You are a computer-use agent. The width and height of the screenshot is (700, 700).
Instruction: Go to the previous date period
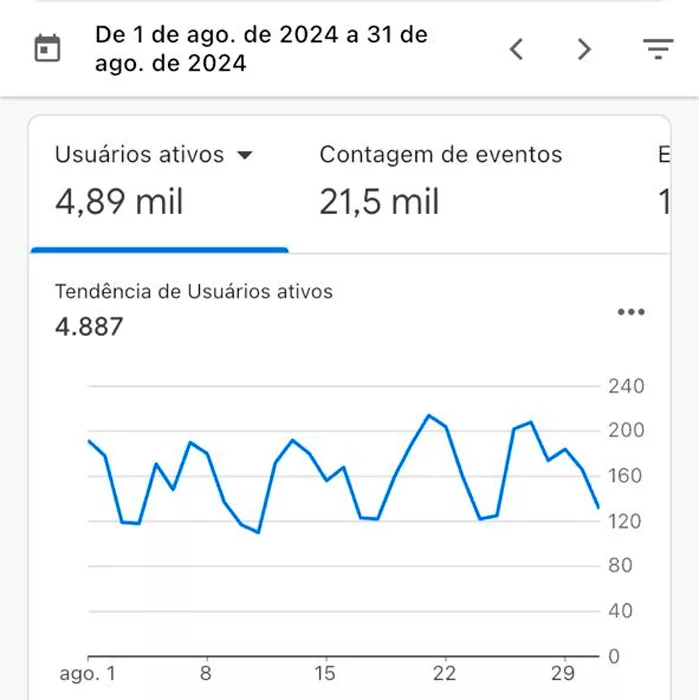(516, 49)
